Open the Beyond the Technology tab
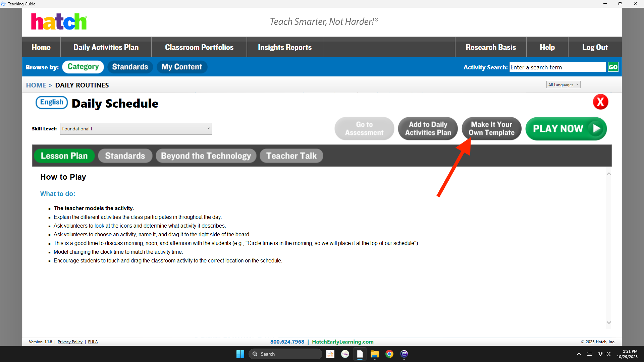This screenshot has height=362, width=644. click(x=206, y=156)
